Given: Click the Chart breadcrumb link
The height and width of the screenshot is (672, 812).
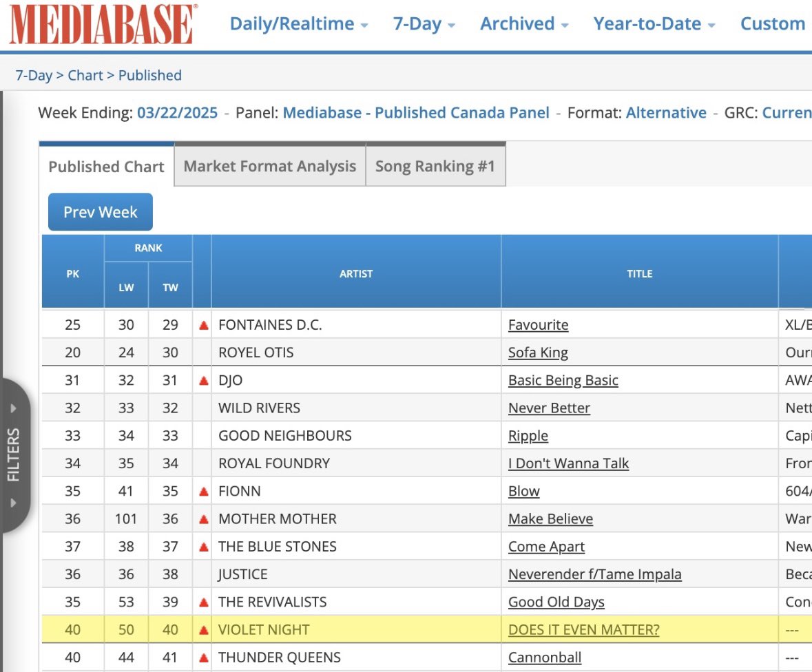Looking at the screenshot, I should [x=85, y=76].
